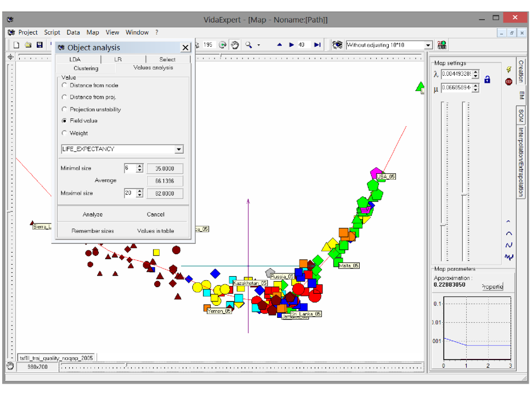Click the 'Values in table' button
This screenshot has width=532, height=399.
pyautogui.click(x=155, y=231)
